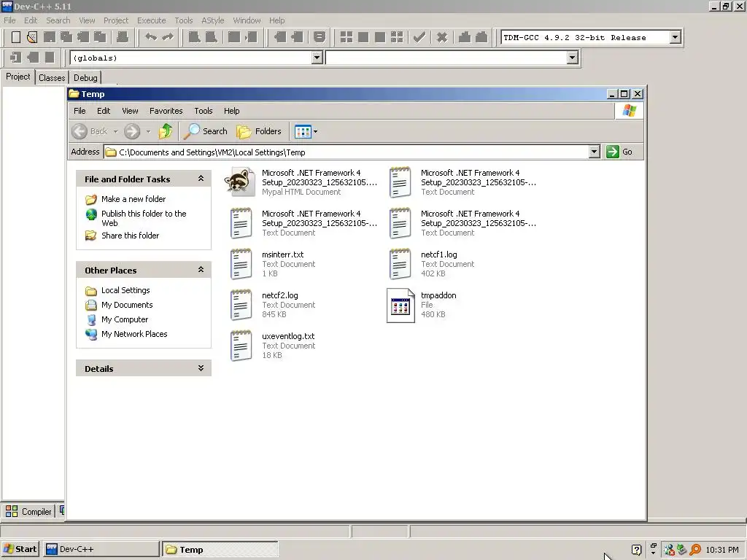747x560 pixels.
Task: Open the Tools menu in Temp window
Action: click(x=204, y=111)
